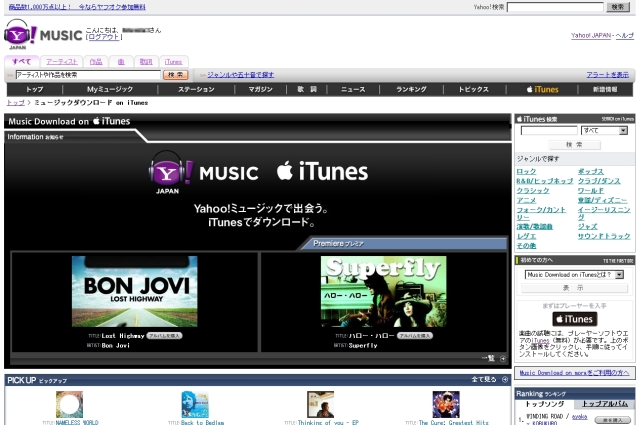The image size is (640, 425).
Task: Open the Premiere プレミア tab
Action: coord(404,243)
